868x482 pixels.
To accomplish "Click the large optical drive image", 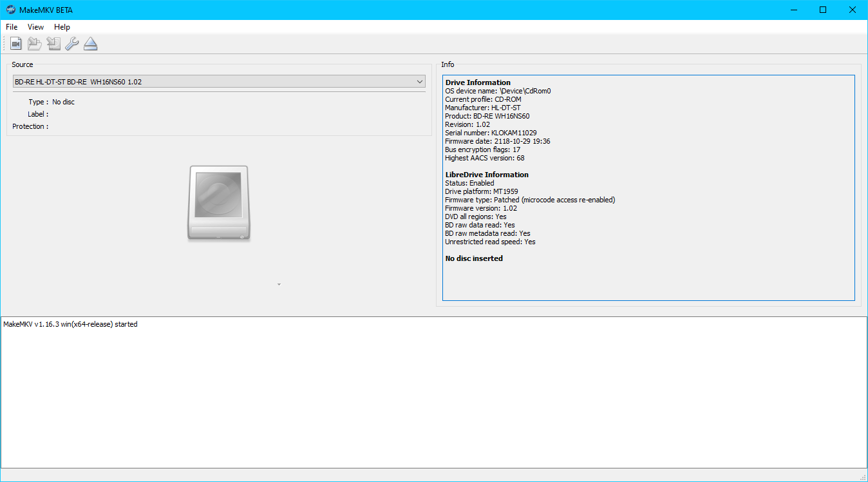I will (x=219, y=204).
